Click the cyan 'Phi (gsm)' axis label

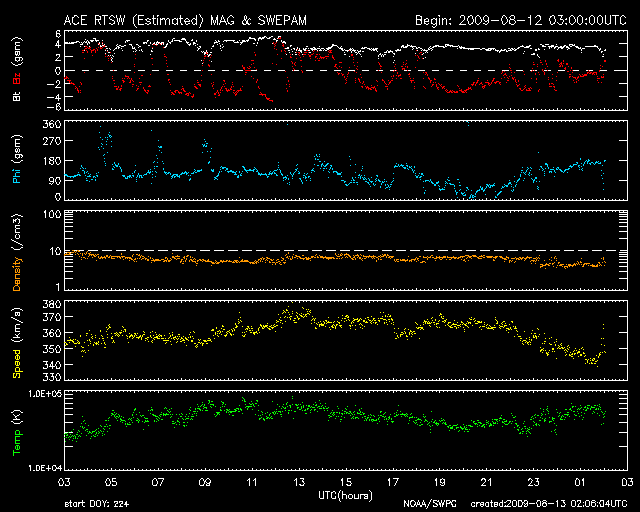pyautogui.click(x=17, y=160)
